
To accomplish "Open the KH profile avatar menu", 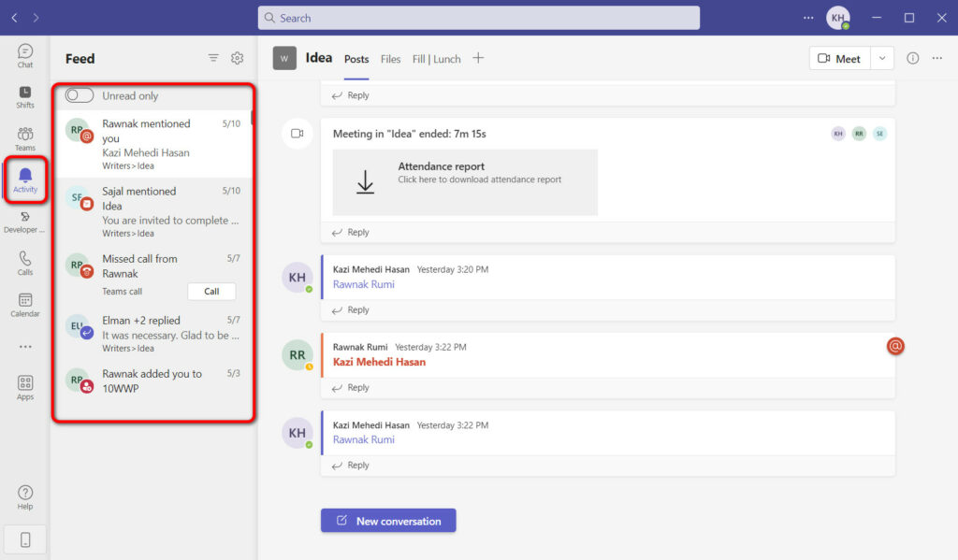I will (x=838, y=18).
